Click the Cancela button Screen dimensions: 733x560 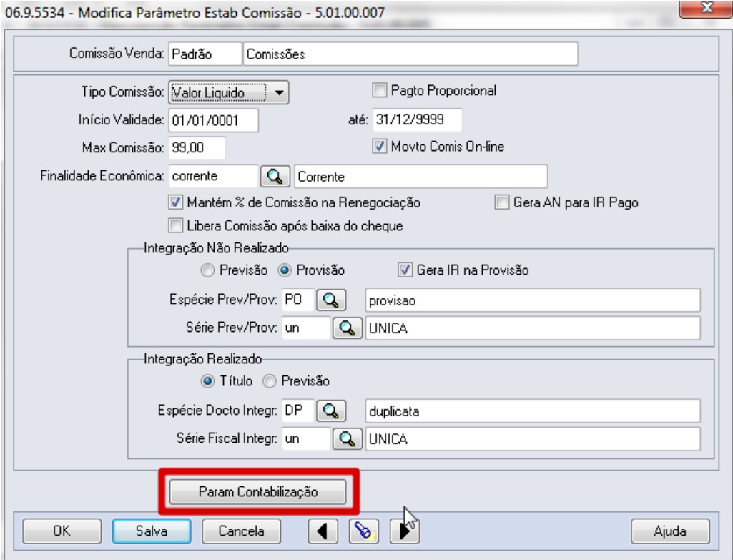coord(241,531)
